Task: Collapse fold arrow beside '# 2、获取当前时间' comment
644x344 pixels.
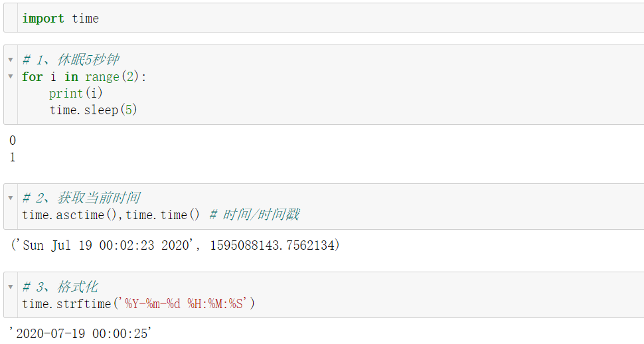Action: 10,198
